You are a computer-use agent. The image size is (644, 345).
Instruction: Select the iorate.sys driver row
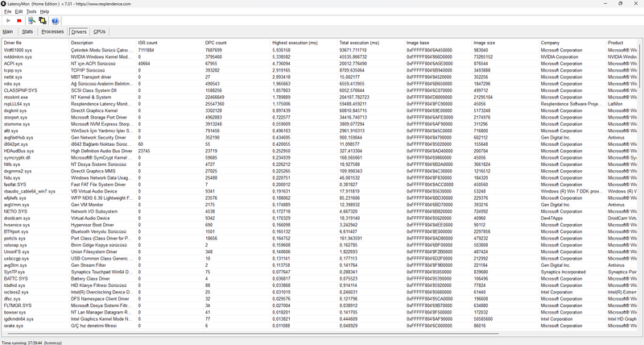tap(320, 326)
